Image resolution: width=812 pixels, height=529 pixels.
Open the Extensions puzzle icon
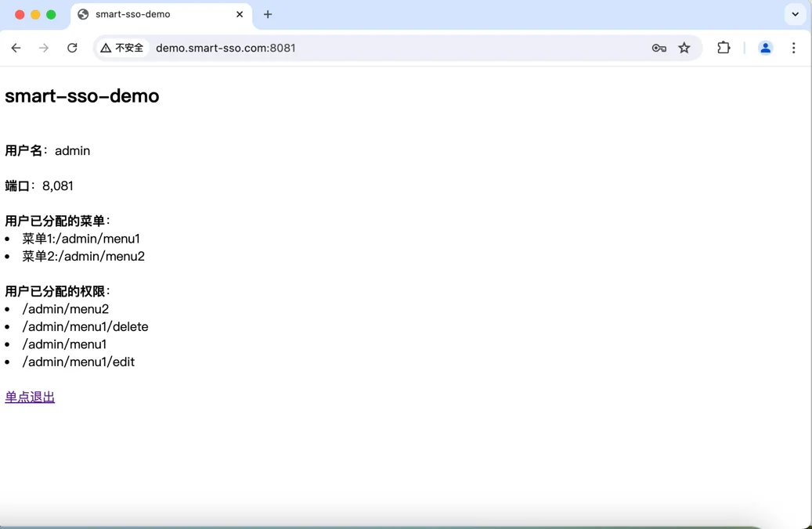click(724, 49)
